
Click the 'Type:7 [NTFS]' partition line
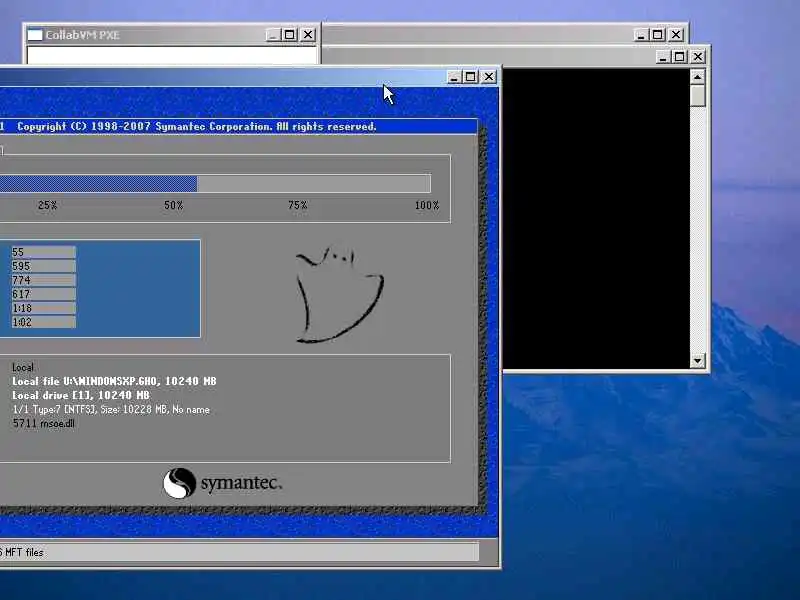[111, 410]
